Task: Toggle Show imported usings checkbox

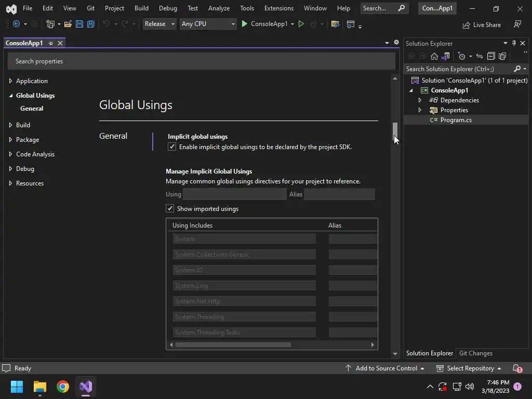Action: (170, 208)
